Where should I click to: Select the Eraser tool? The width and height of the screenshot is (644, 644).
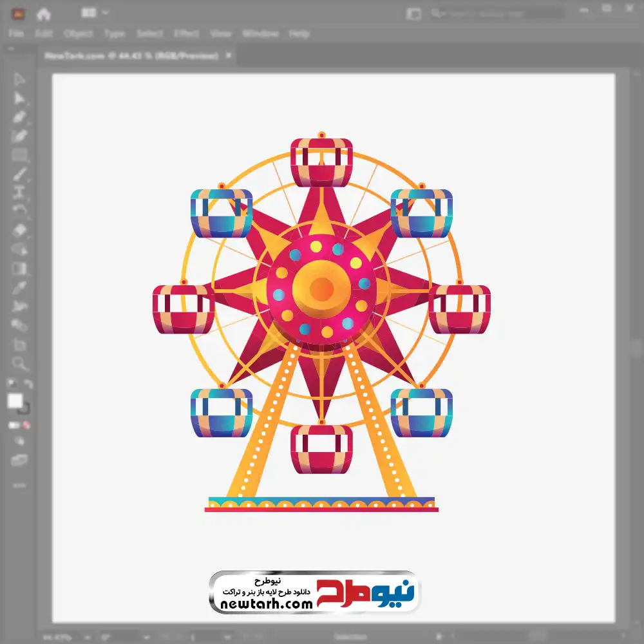click(x=19, y=230)
